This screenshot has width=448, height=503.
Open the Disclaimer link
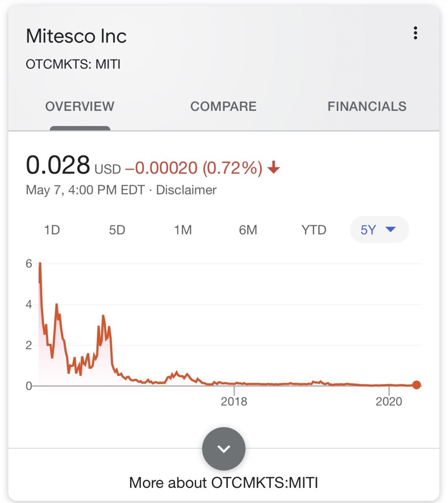pos(186,190)
